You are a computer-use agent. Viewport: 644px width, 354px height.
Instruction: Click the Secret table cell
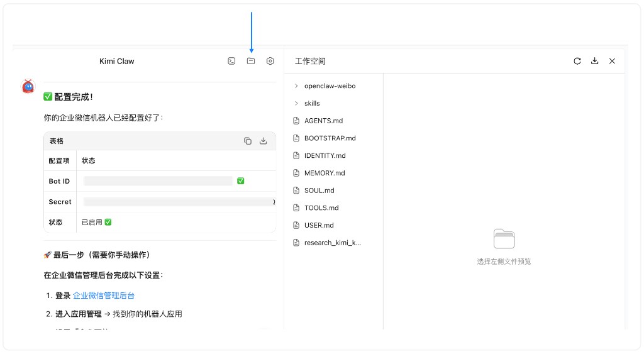tap(60, 202)
